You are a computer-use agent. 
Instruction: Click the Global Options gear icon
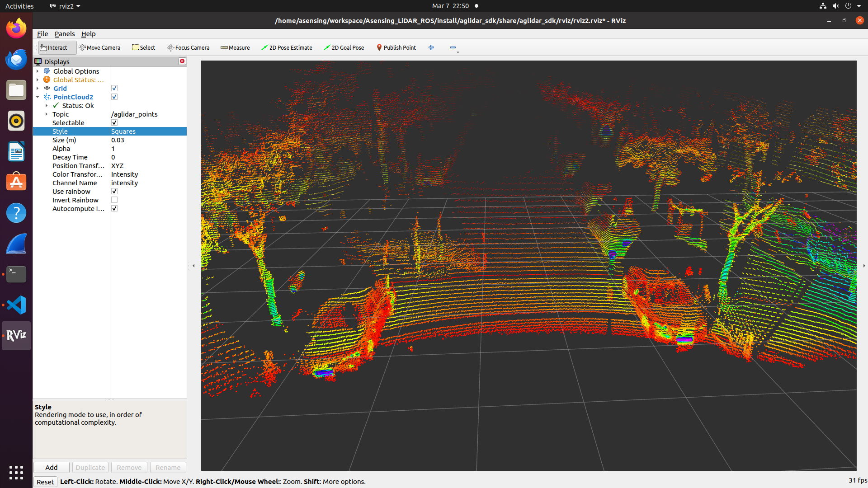pos(47,71)
